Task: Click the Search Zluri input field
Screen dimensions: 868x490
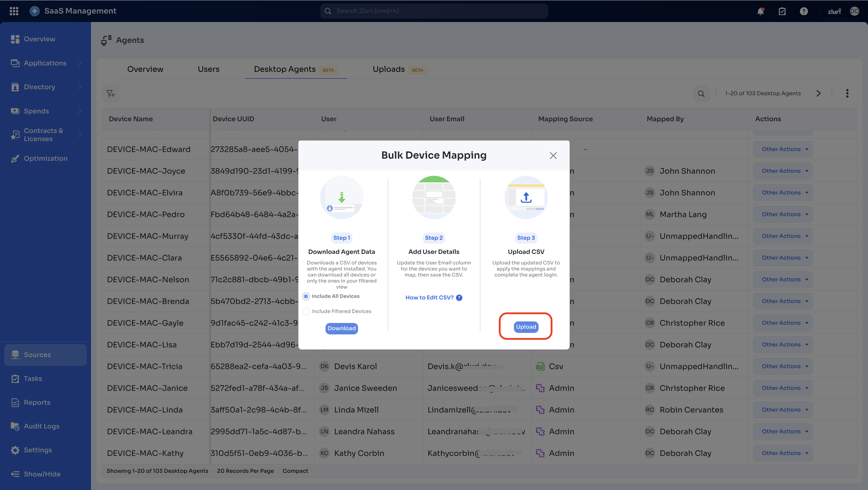Action: (x=434, y=11)
